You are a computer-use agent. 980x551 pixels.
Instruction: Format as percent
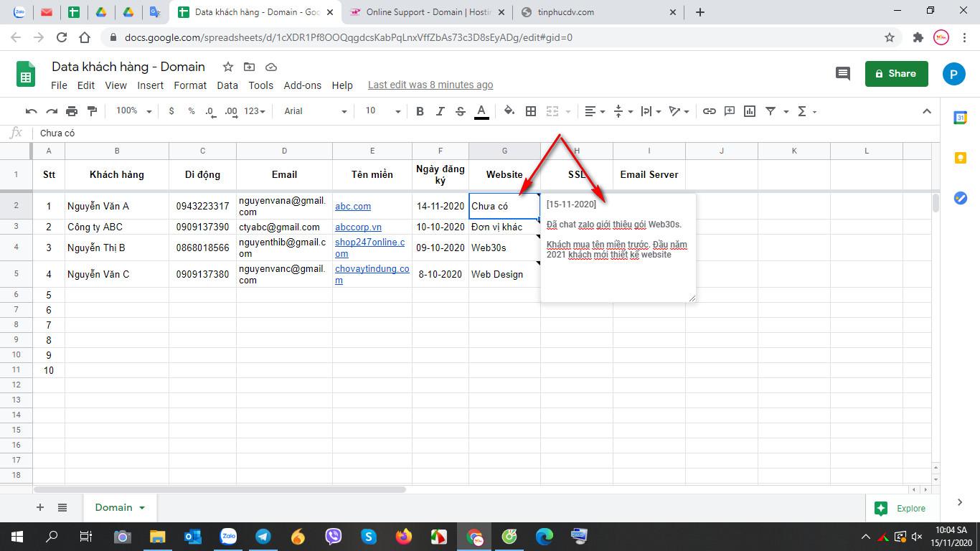[x=191, y=111]
